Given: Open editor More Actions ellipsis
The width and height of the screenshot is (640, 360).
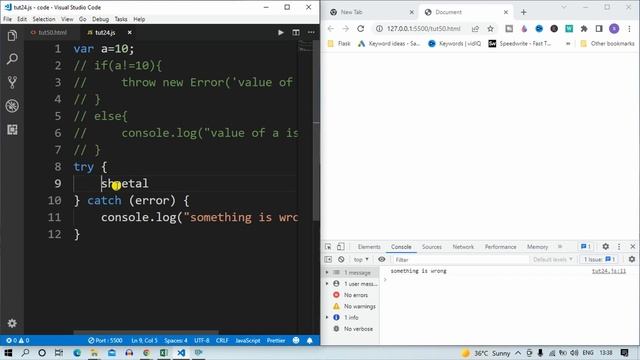Looking at the screenshot, I should pos(311,33).
